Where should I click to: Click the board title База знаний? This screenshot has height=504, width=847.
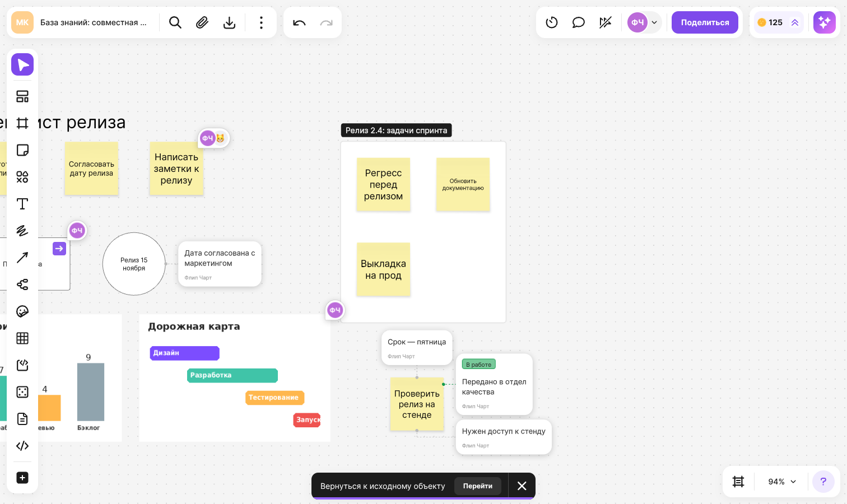pyautogui.click(x=94, y=22)
